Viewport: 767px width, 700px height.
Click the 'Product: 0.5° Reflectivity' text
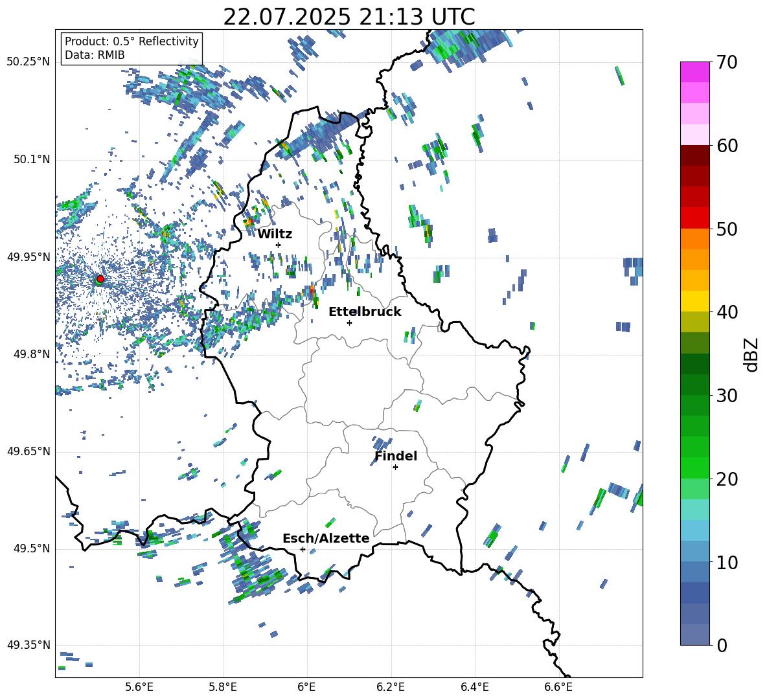coord(132,41)
